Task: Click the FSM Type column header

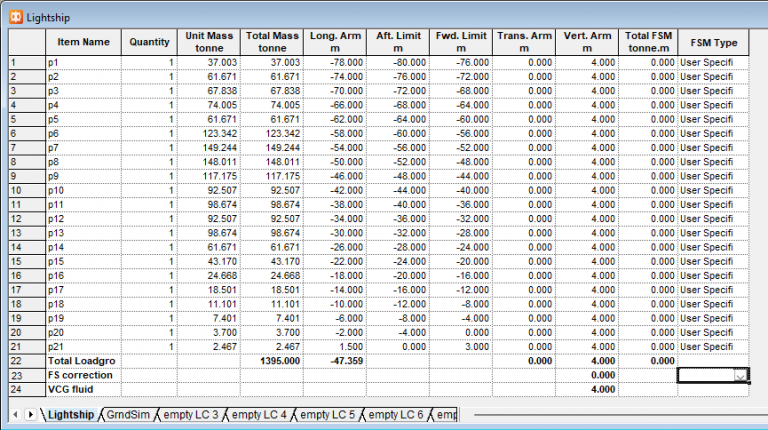Action: (713, 42)
